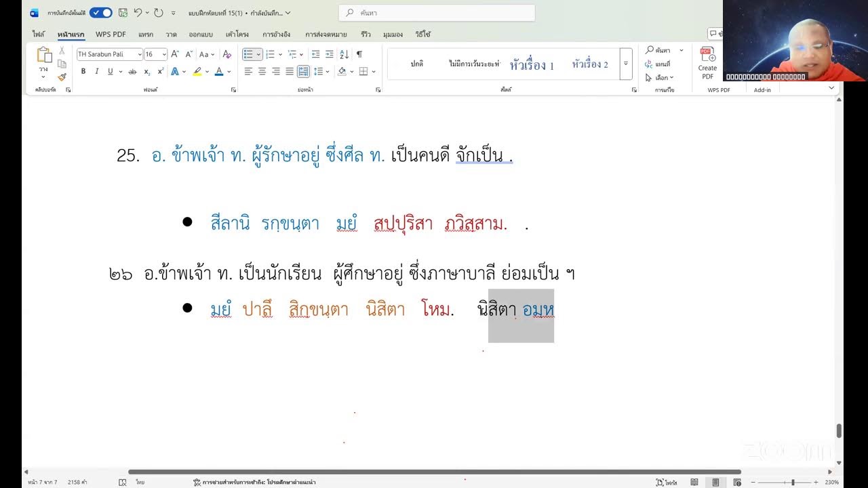Toggle Strikethrough formatting
Screen dimensions: 868x488
pyautogui.click(x=132, y=71)
